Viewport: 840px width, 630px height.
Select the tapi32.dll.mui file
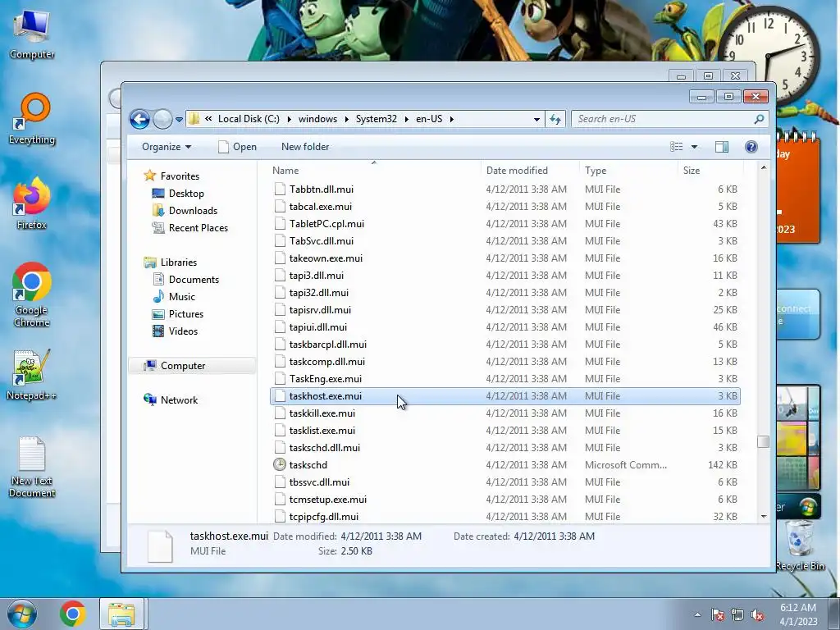[505, 293]
